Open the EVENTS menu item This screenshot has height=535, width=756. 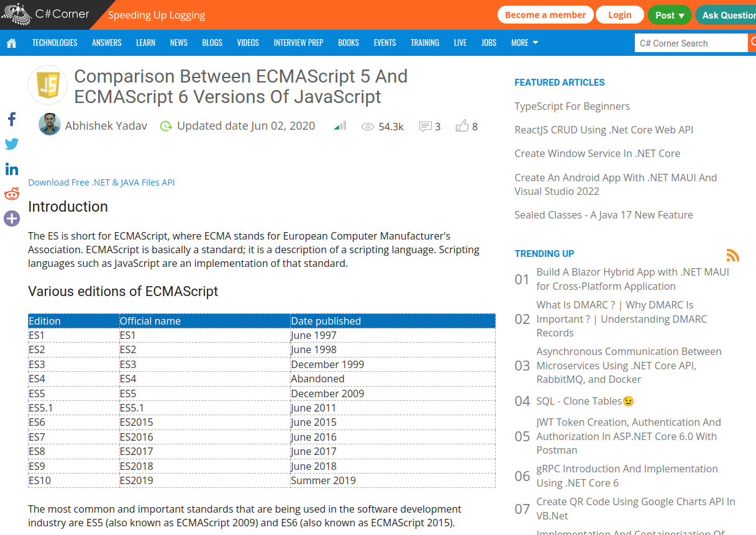point(385,43)
